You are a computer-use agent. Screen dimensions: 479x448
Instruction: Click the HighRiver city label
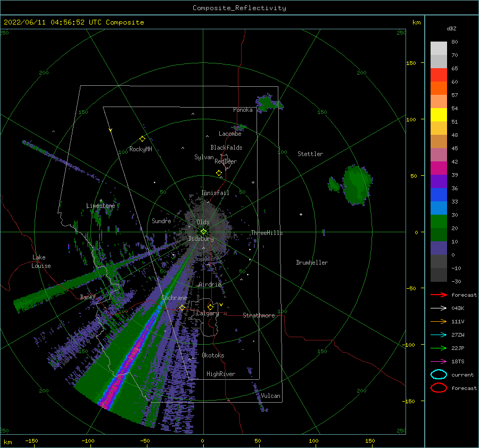[221, 374]
